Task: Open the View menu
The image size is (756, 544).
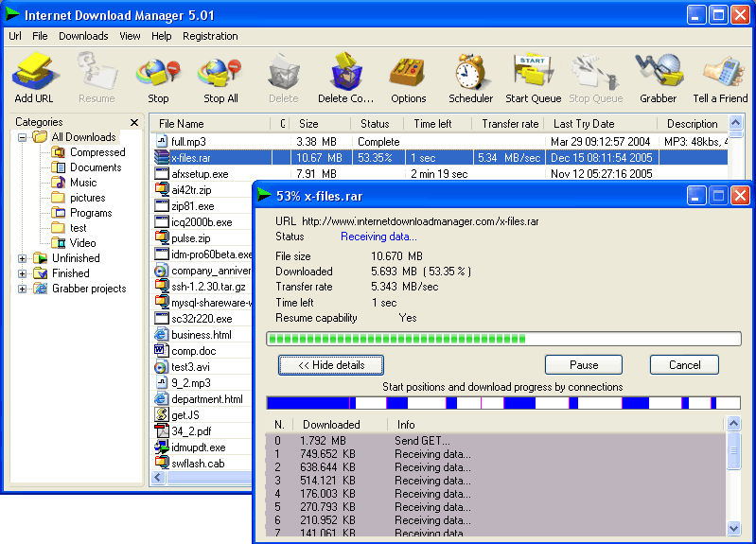Action: click(131, 36)
